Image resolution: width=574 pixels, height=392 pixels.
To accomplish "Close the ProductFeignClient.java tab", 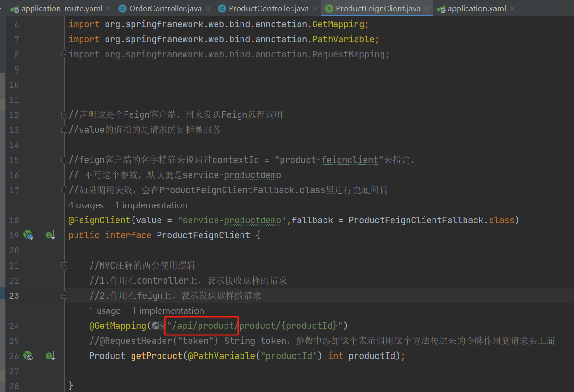I will (x=427, y=8).
